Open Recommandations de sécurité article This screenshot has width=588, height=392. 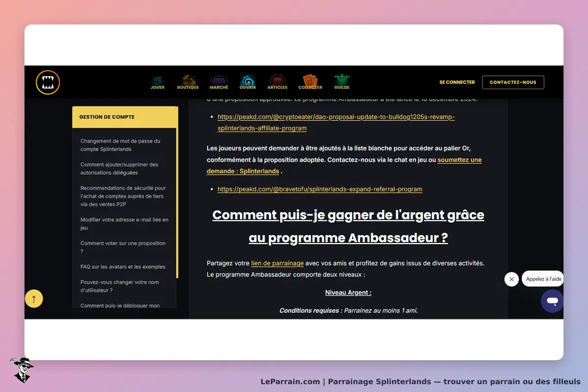point(123,196)
